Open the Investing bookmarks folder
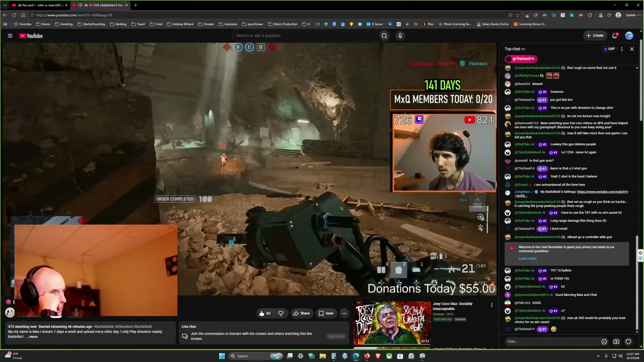The width and height of the screenshot is (644, 362). pos(63,24)
